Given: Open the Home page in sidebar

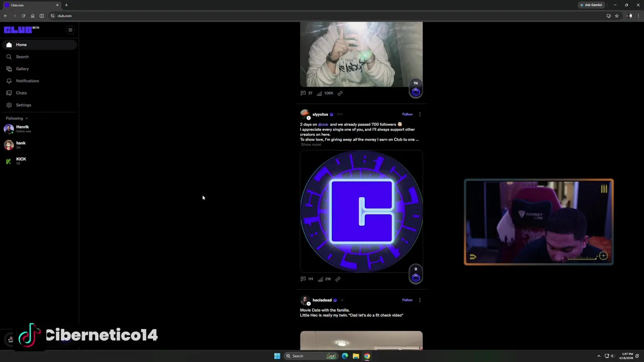Looking at the screenshot, I should [x=39, y=45].
